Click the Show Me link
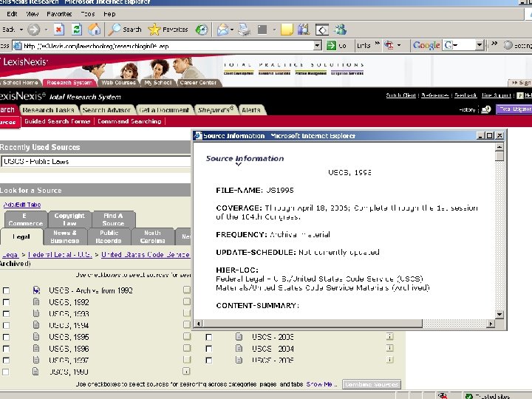This screenshot has height=399, width=532. 319,384
